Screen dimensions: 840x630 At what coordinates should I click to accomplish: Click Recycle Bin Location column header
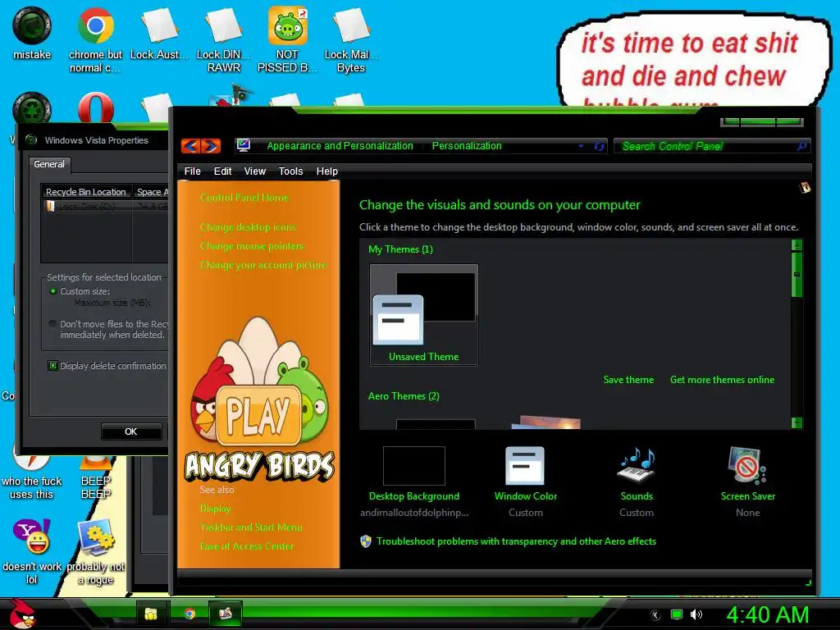[86, 192]
